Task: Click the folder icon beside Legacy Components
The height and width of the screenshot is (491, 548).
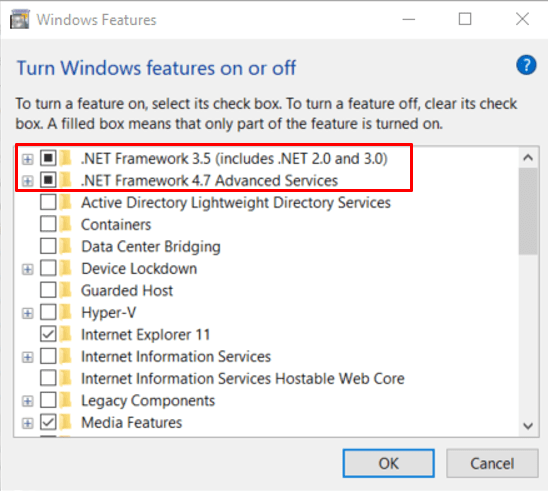Action: tap(65, 400)
